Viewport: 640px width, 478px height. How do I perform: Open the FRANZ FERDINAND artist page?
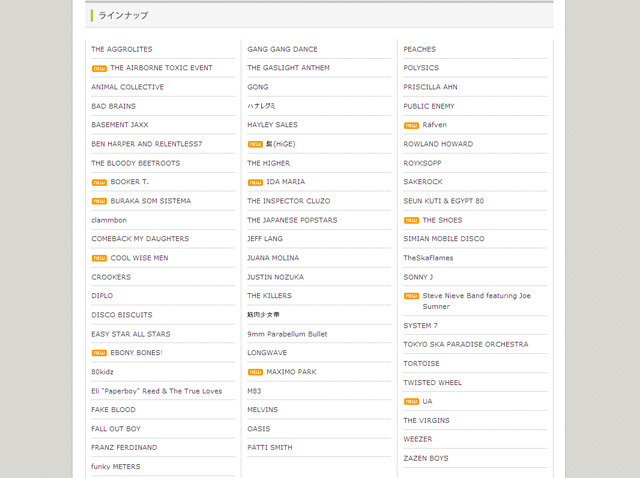[124, 448]
